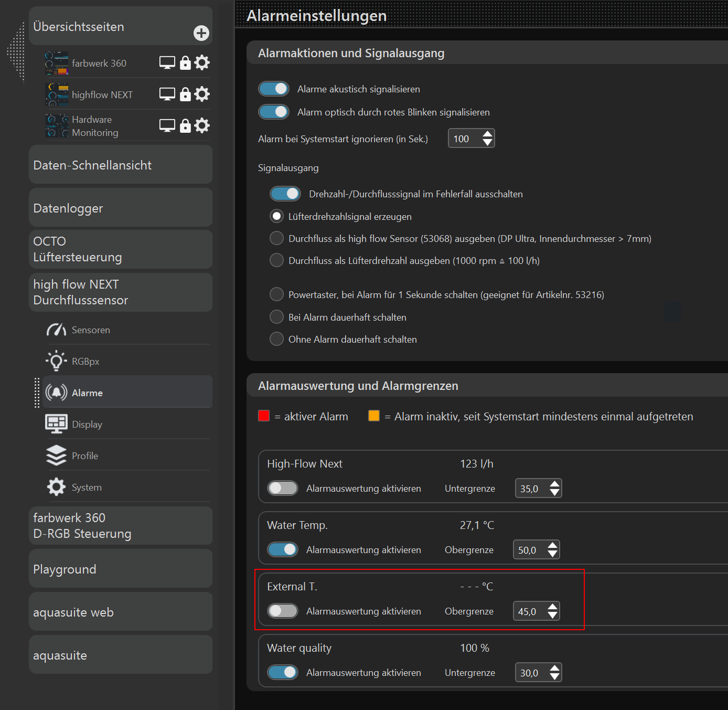Collapse the sidebar with dotted arrow handle
728x710 pixels.
(x=16, y=52)
